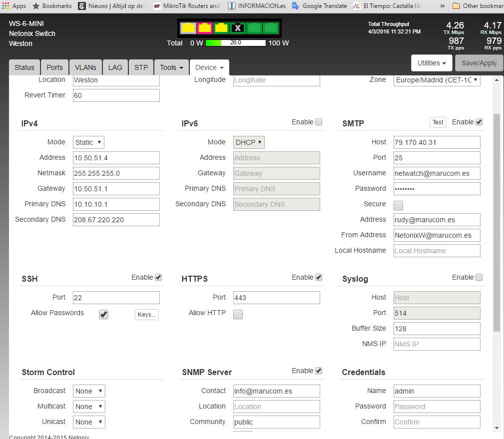Image resolution: width=504 pixels, height=439 pixels.
Task: Open the MikroTik Routers bookmark
Action: tap(187, 6)
